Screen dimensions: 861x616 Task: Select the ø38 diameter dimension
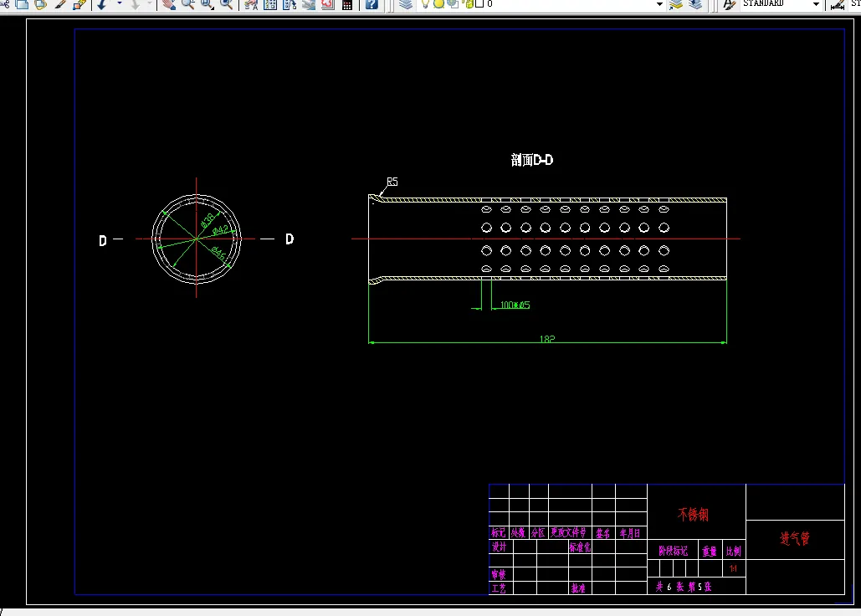(x=208, y=220)
